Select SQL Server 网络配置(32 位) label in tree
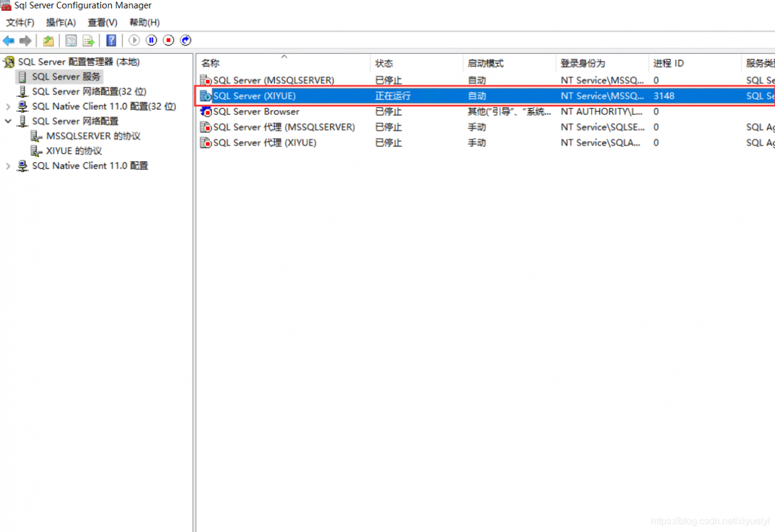Viewport: 775px width, 532px height. click(89, 91)
